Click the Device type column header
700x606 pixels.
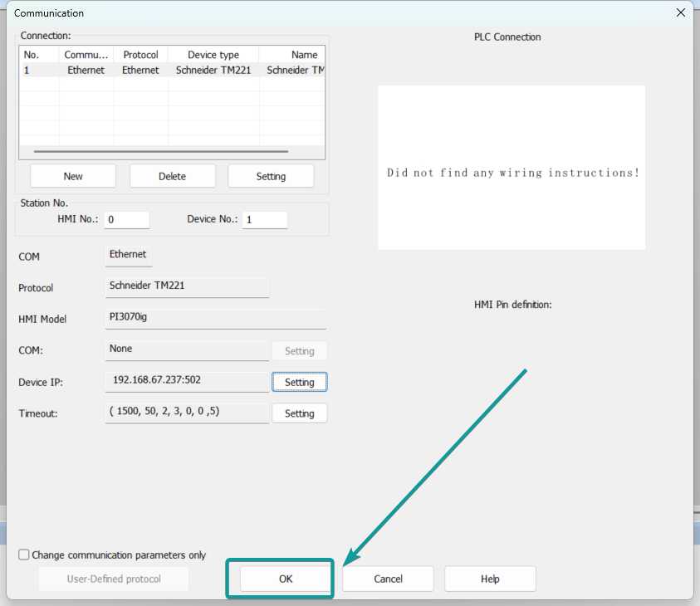point(213,55)
